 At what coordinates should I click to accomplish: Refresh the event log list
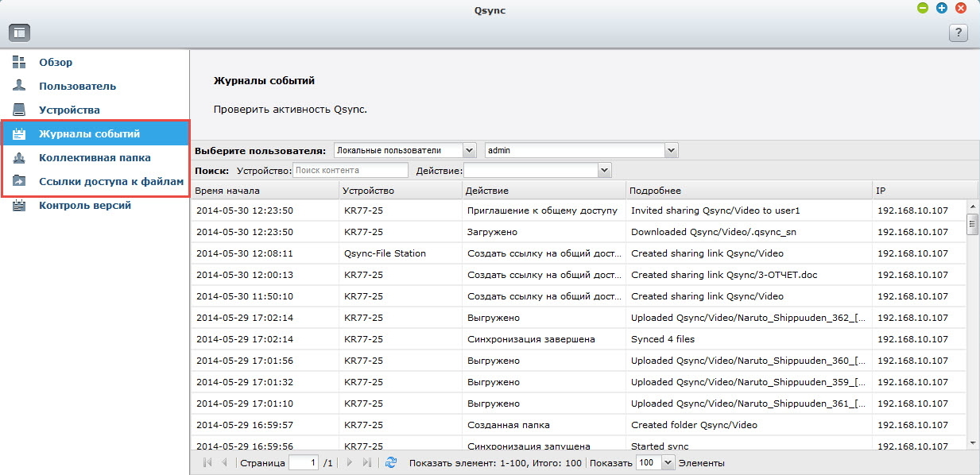(390, 462)
